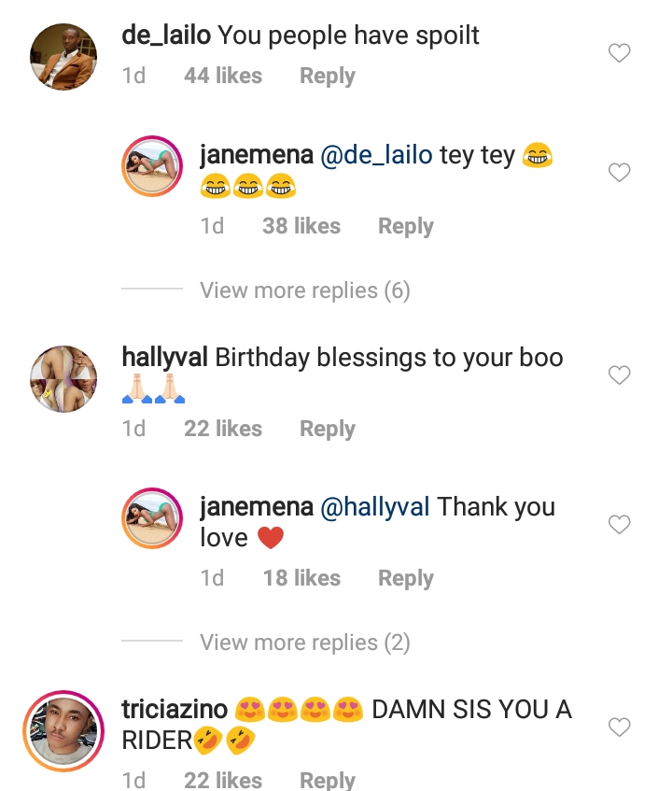Reply to de_lailo's comment
Screen dimensions: 672x791
(327, 76)
